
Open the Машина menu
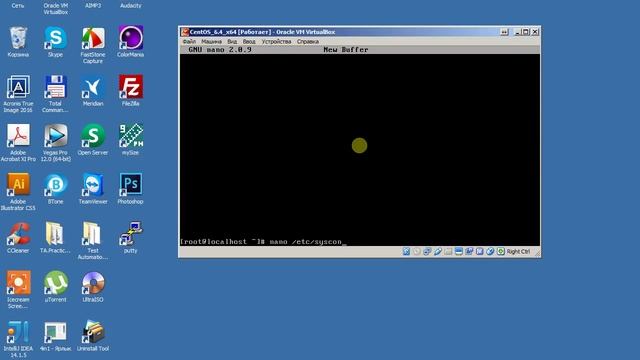[211, 42]
